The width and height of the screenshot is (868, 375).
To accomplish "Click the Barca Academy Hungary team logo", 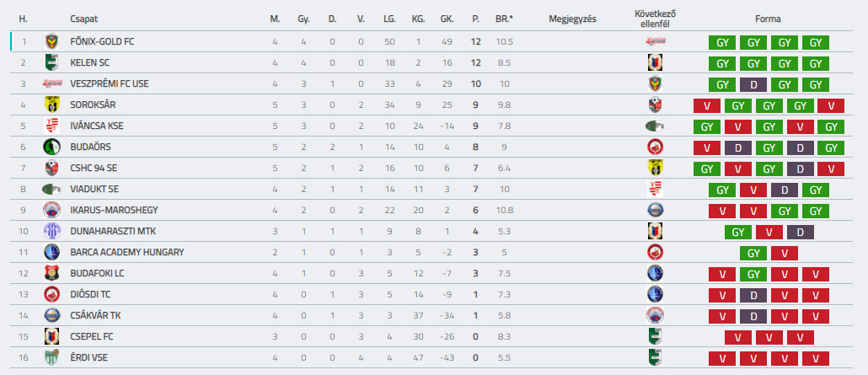I will pyautogui.click(x=51, y=252).
